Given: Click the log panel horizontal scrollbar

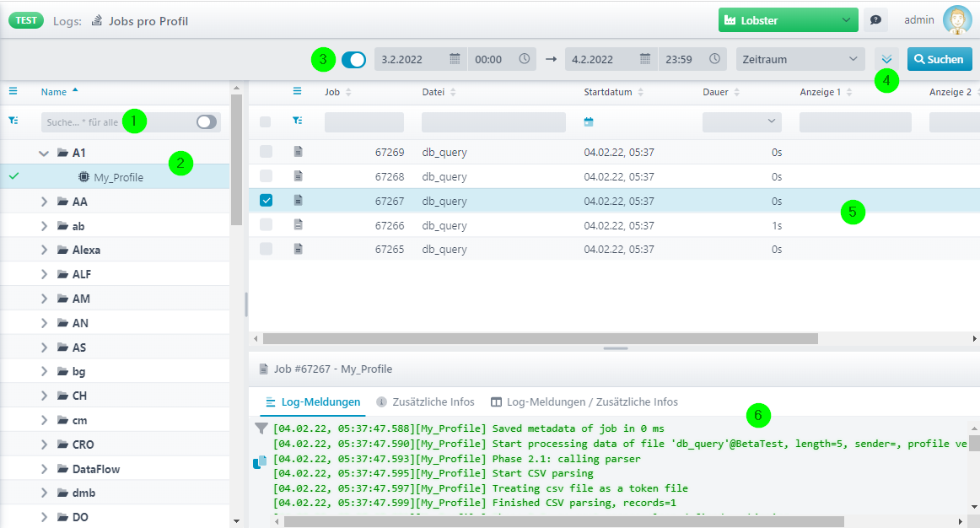Looking at the screenshot, I should click(x=563, y=521).
